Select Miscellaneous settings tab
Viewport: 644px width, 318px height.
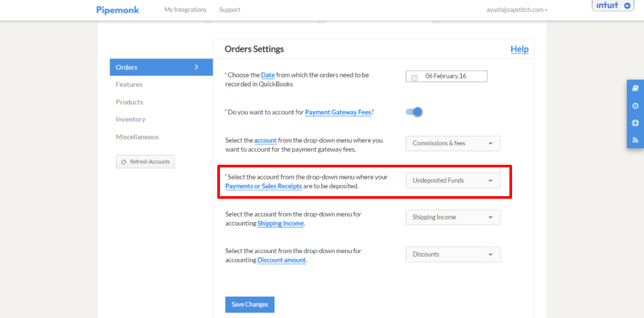tap(137, 137)
